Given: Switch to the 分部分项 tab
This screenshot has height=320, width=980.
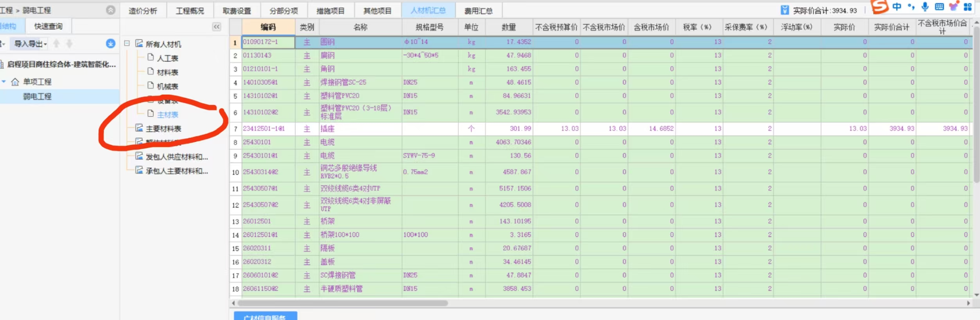Looking at the screenshot, I should [284, 11].
